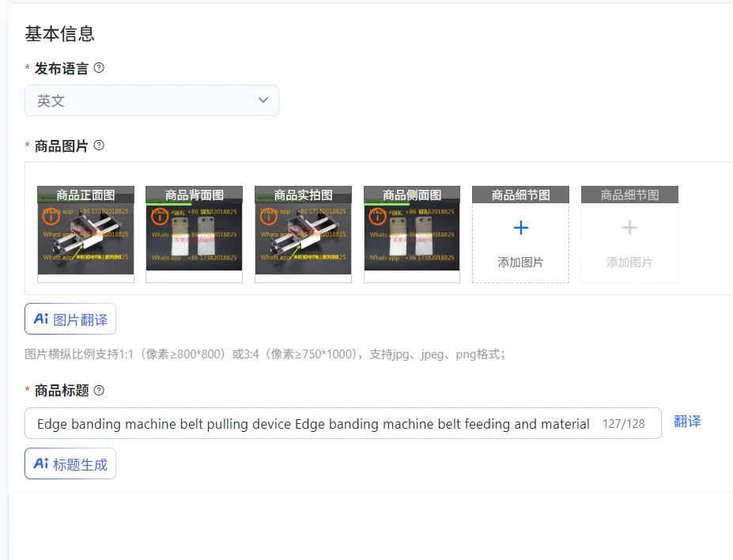The image size is (733, 560).
Task: Open the 英文 language dropdown
Action: tap(152, 100)
